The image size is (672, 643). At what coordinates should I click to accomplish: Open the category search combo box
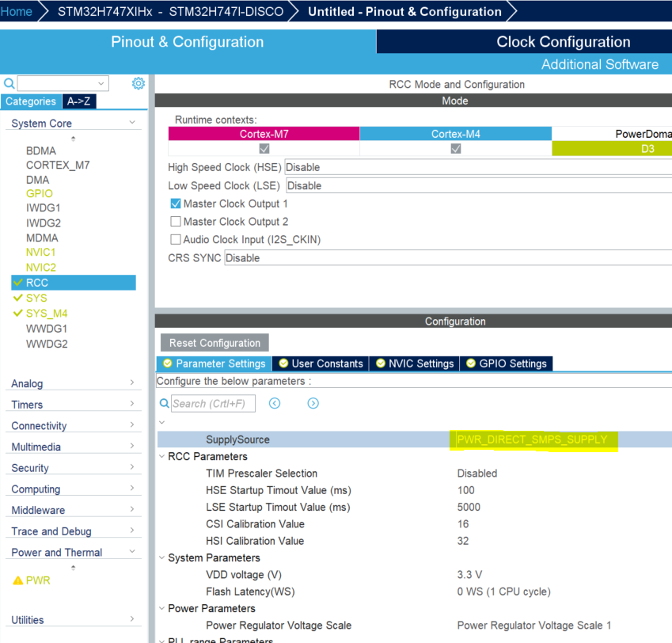[x=63, y=83]
